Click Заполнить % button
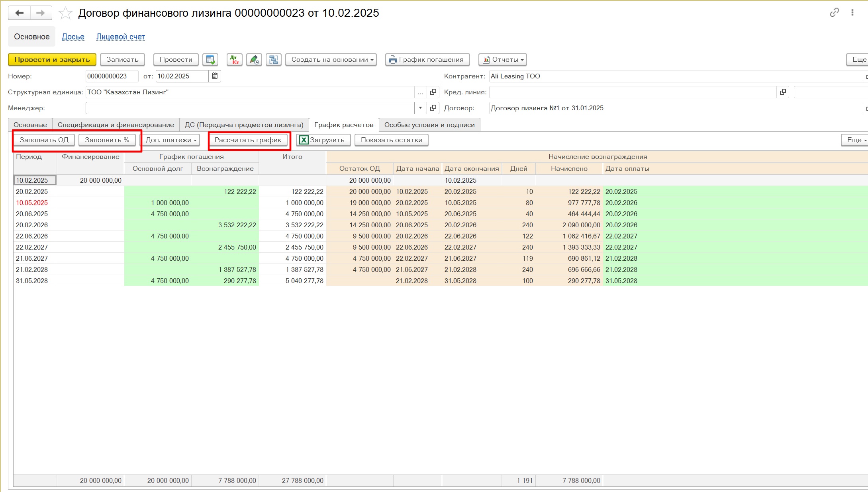 tap(107, 140)
